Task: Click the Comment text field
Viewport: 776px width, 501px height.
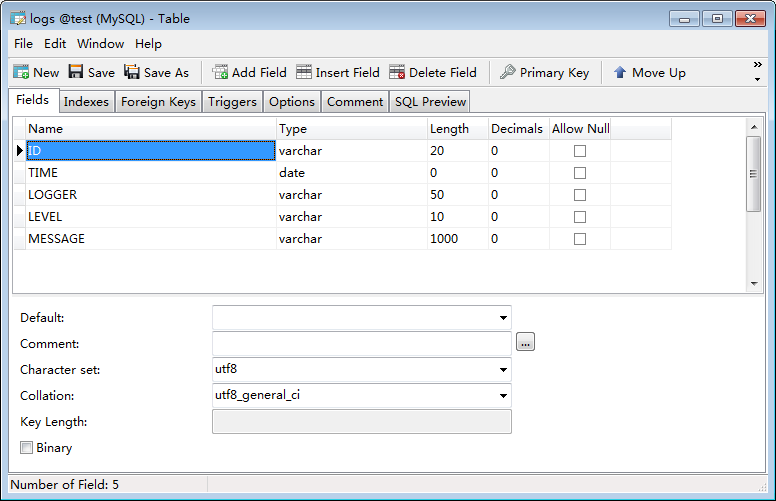Action: (x=362, y=344)
